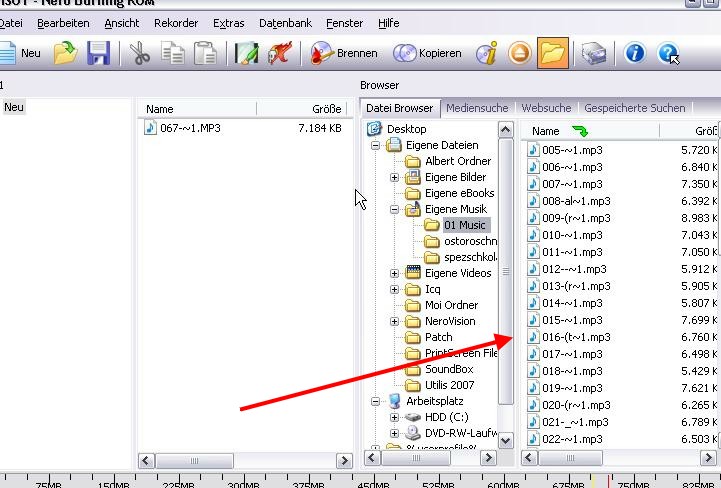Open the blue info icon

tap(635, 53)
